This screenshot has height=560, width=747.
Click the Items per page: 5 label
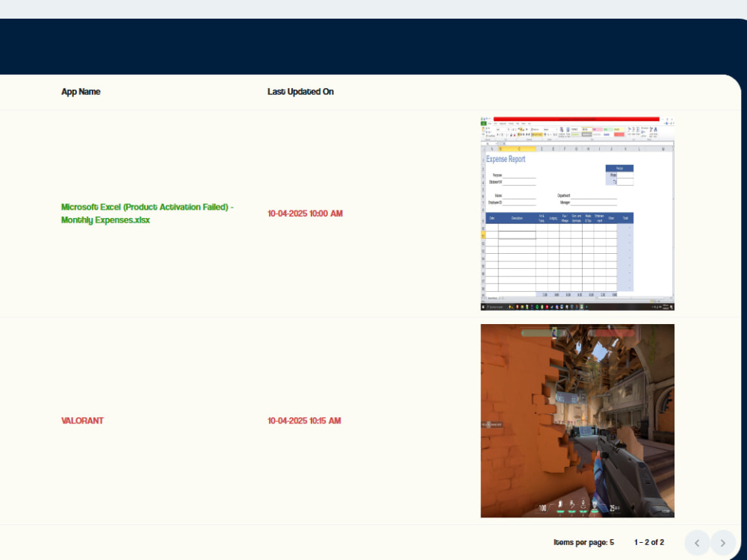[583, 542]
